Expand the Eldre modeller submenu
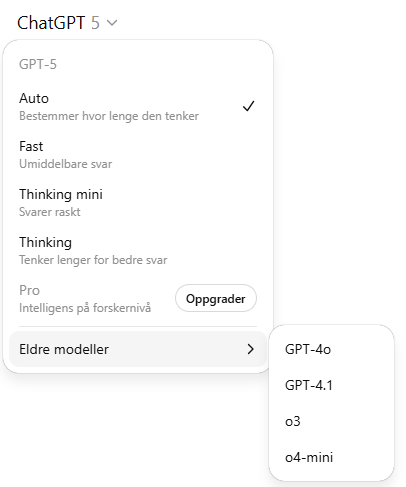The height and width of the screenshot is (487, 406). point(138,349)
